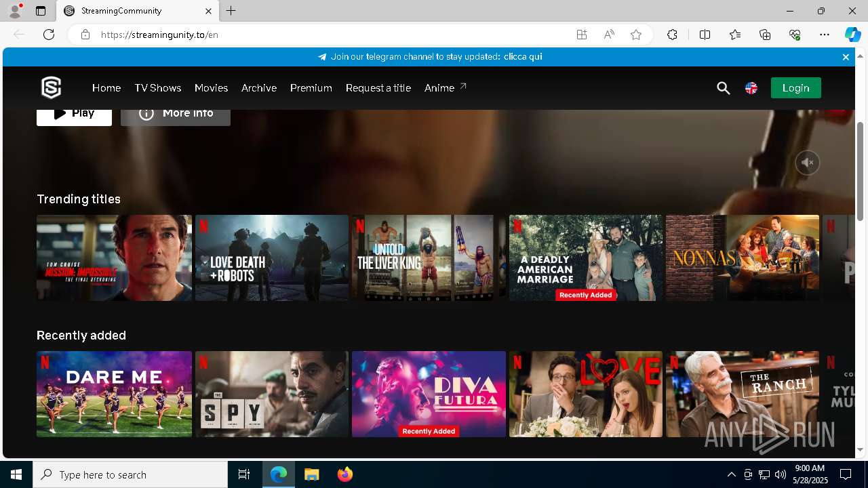This screenshot has height=488, width=868.
Task: Show hidden tray icons chevron
Action: coord(731,474)
